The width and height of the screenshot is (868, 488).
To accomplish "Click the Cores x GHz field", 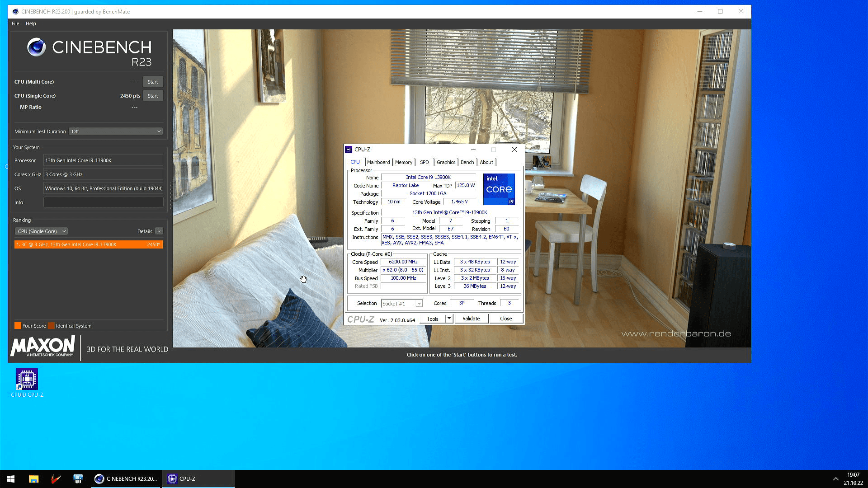I will (x=103, y=174).
